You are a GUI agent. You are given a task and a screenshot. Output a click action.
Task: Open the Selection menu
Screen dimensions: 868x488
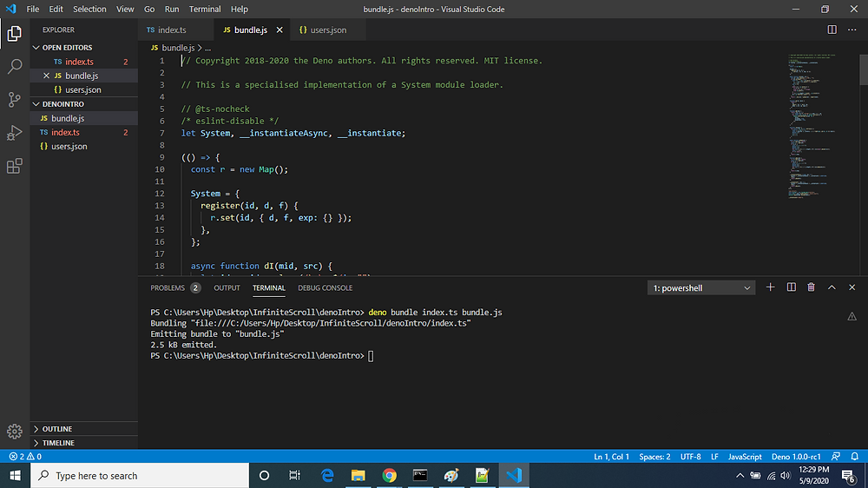click(89, 9)
